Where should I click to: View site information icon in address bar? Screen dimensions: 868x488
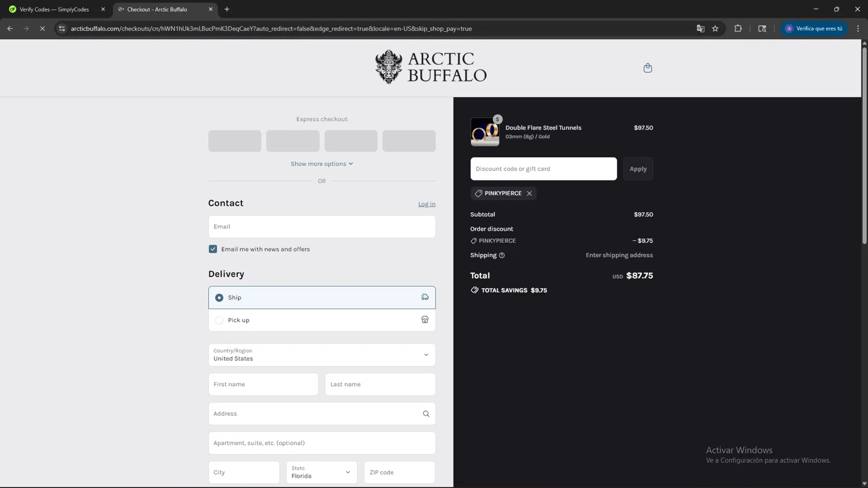[62, 28]
